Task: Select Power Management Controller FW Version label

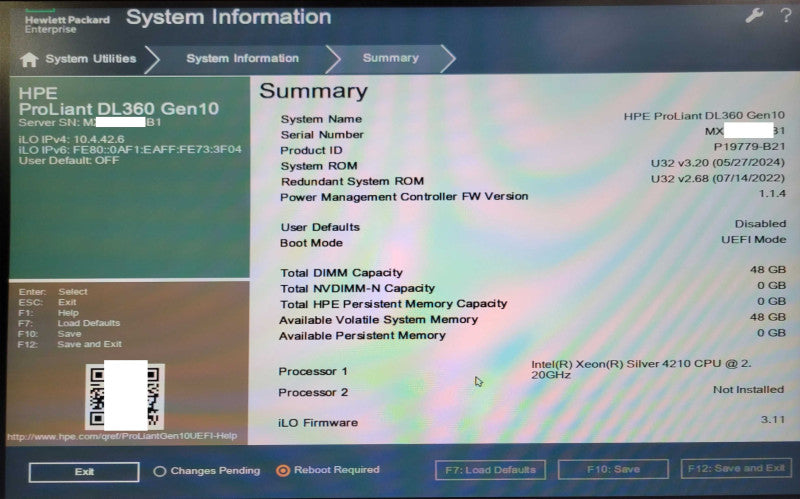Action: [404, 197]
